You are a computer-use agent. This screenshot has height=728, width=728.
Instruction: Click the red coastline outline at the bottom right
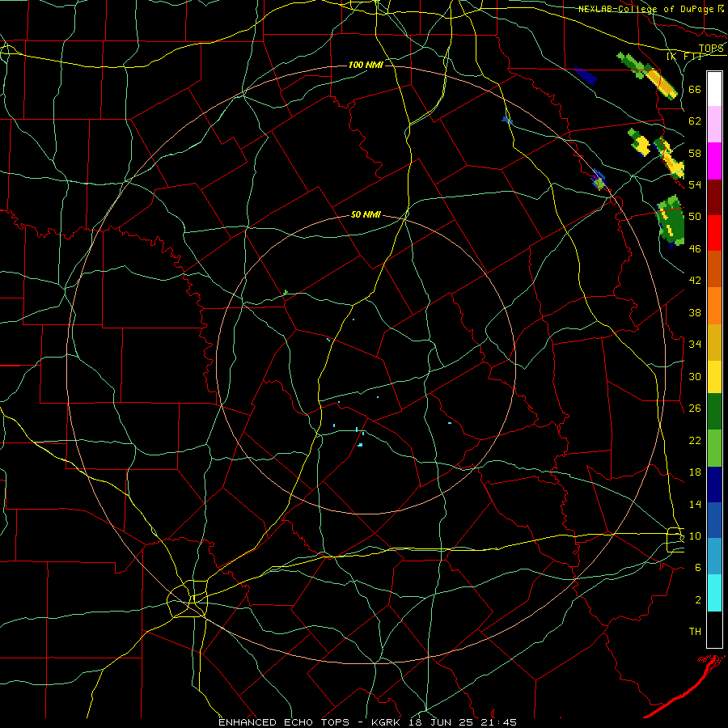pos(682,688)
